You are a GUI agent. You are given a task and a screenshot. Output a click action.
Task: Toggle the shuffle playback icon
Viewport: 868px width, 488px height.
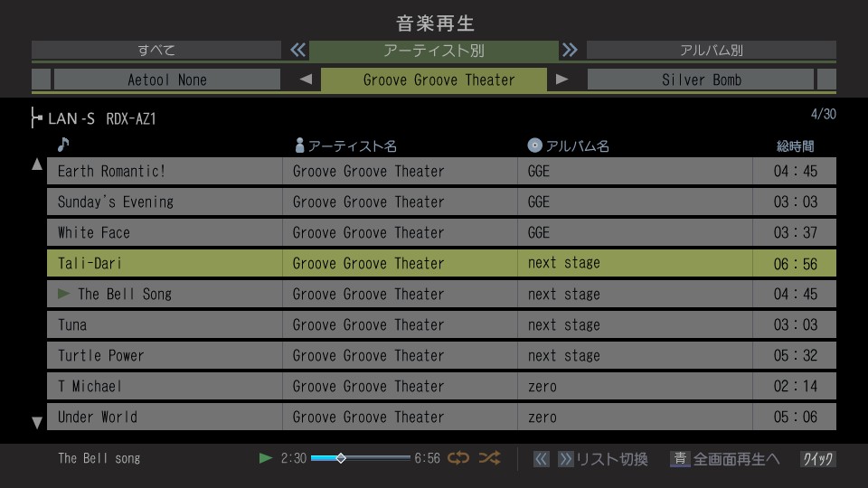point(489,458)
